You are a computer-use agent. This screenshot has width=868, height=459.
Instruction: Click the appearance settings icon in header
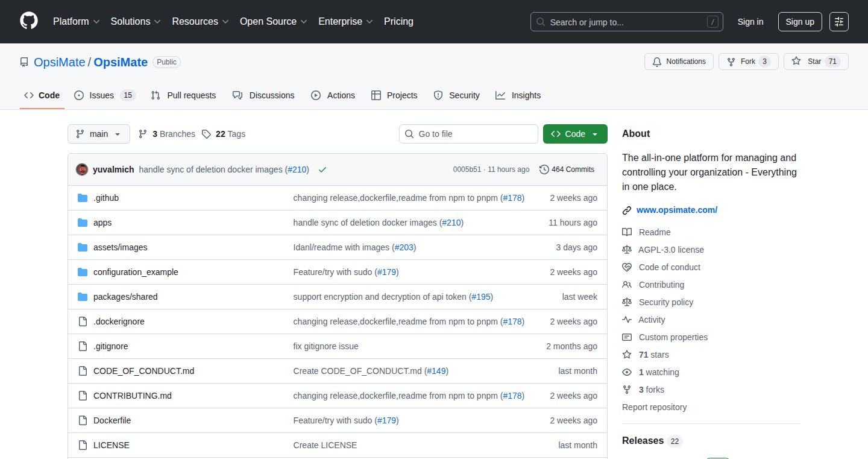(839, 22)
